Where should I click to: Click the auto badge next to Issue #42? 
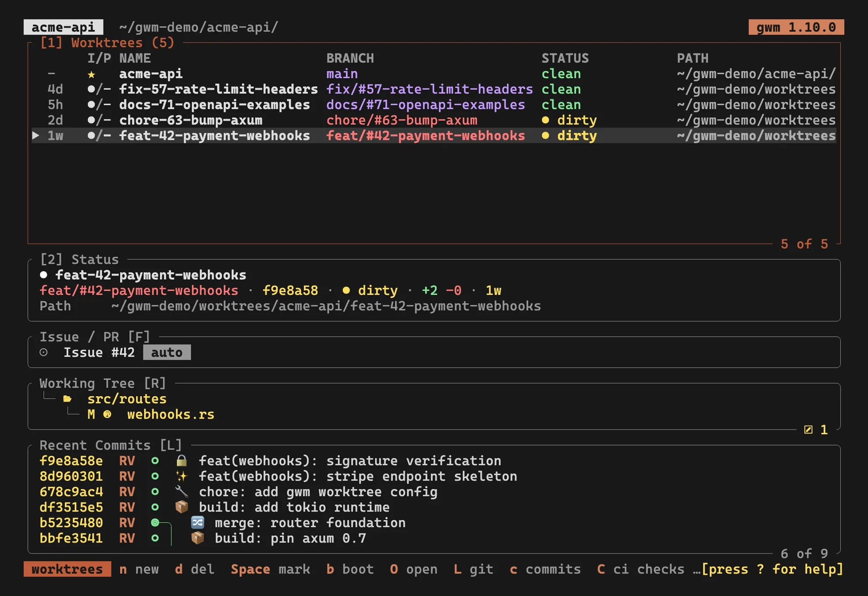[167, 352]
